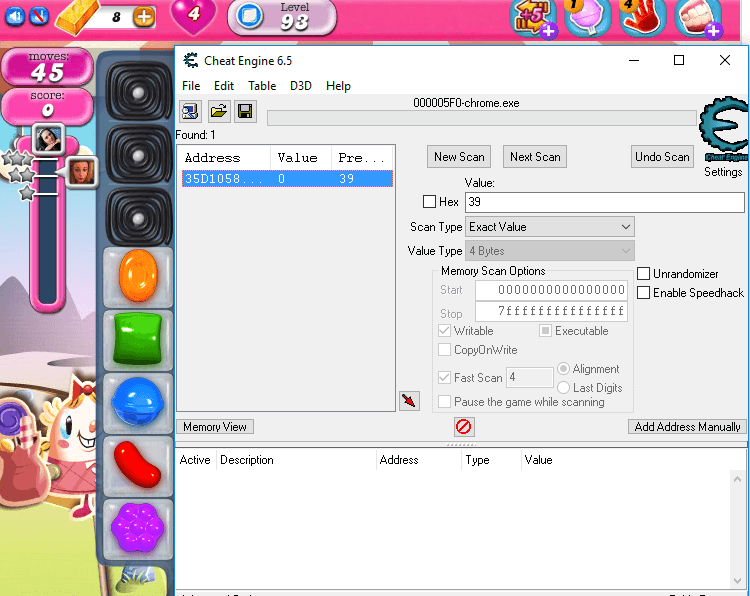Add gold bars with the orange plus icon
The image size is (750, 596).
pos(143,18)
